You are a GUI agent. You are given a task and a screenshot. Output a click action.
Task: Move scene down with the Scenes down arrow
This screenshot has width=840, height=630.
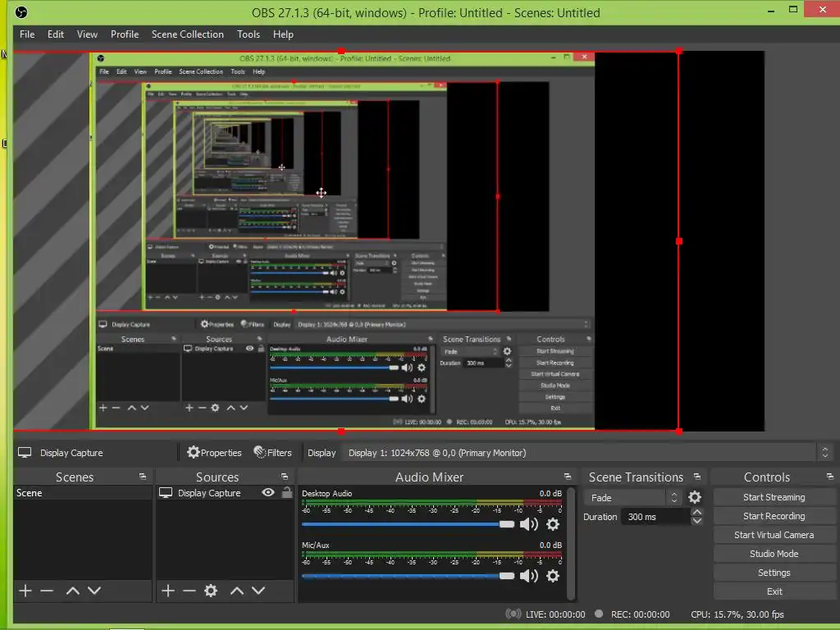coord(94,591)
